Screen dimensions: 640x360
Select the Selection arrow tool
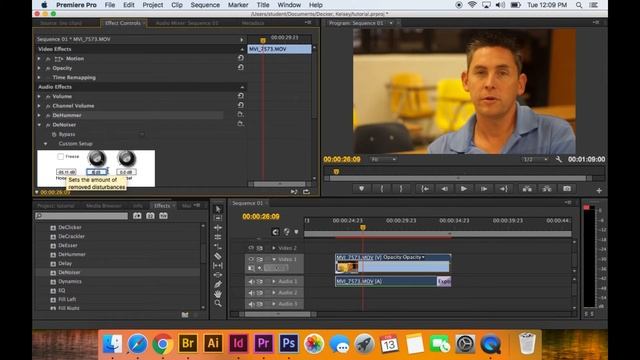[218, 209]
